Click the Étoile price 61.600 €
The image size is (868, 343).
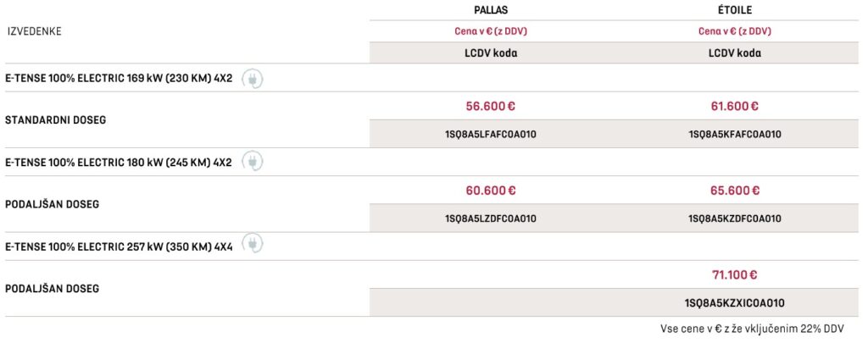(x=734, y=107)
